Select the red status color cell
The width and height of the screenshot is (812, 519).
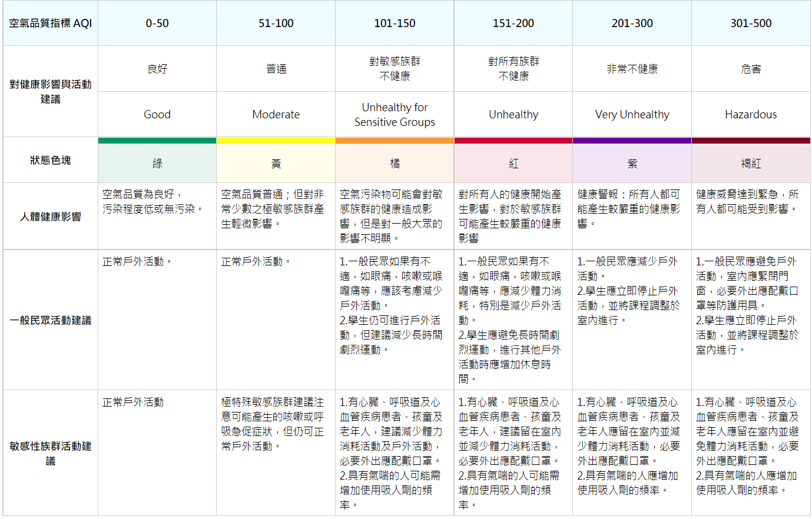tap(513, 163)
